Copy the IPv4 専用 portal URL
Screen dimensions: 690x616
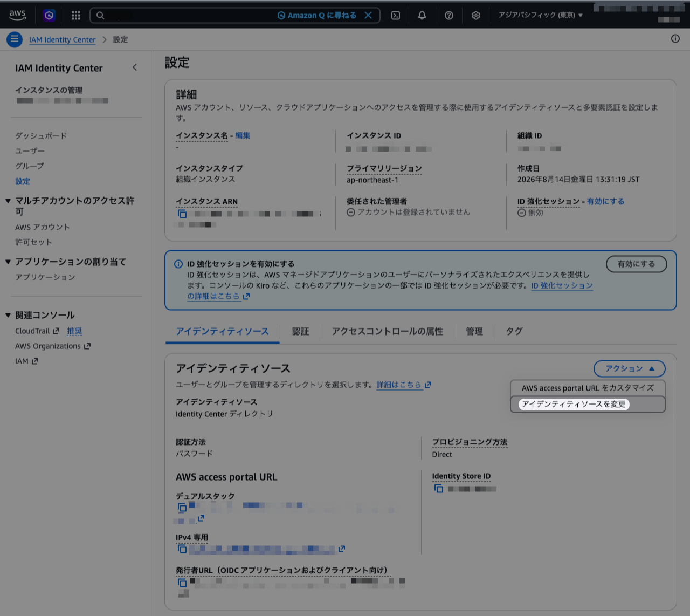pos(182,549)
